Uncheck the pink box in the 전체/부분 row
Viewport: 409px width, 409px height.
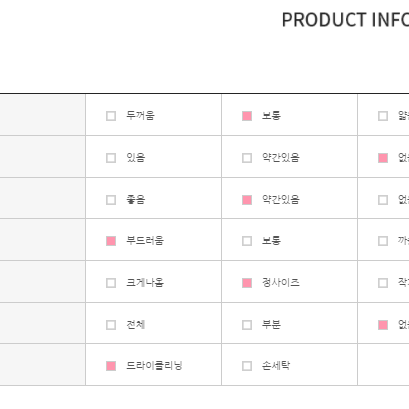pos(383,325)
